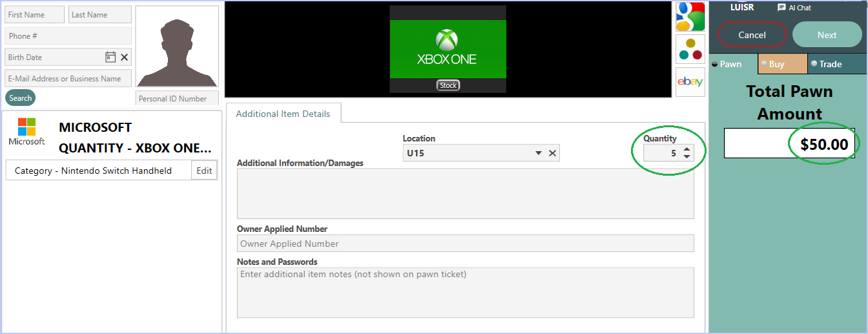Decrease the Quantity value
The image size is (868, 334).
point(687,157)
